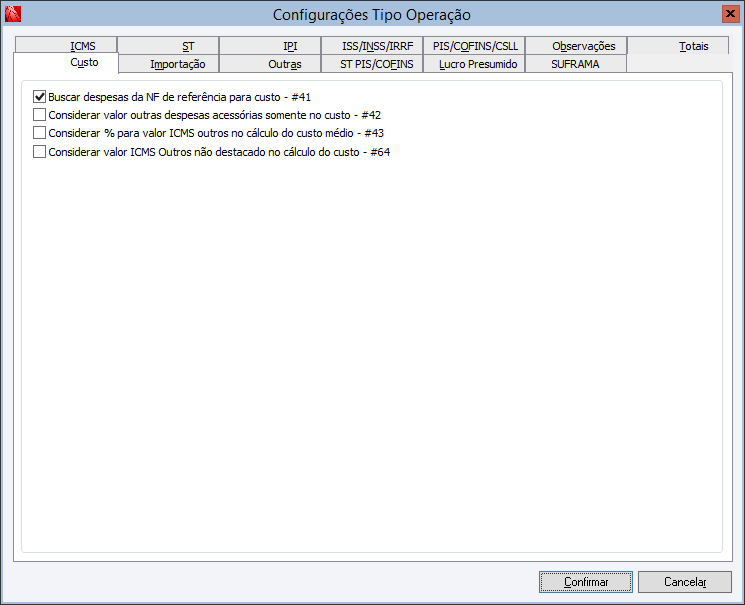Select the Lucro Presumido tab
Image resolution: width=745 pixels, height=605 pixels.
coord(474,64)
